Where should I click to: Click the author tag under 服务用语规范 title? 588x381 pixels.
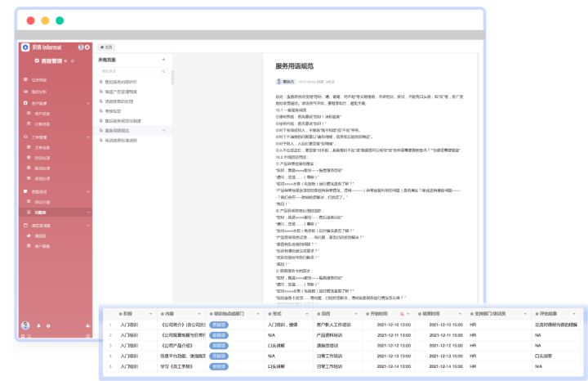(286, 82)
